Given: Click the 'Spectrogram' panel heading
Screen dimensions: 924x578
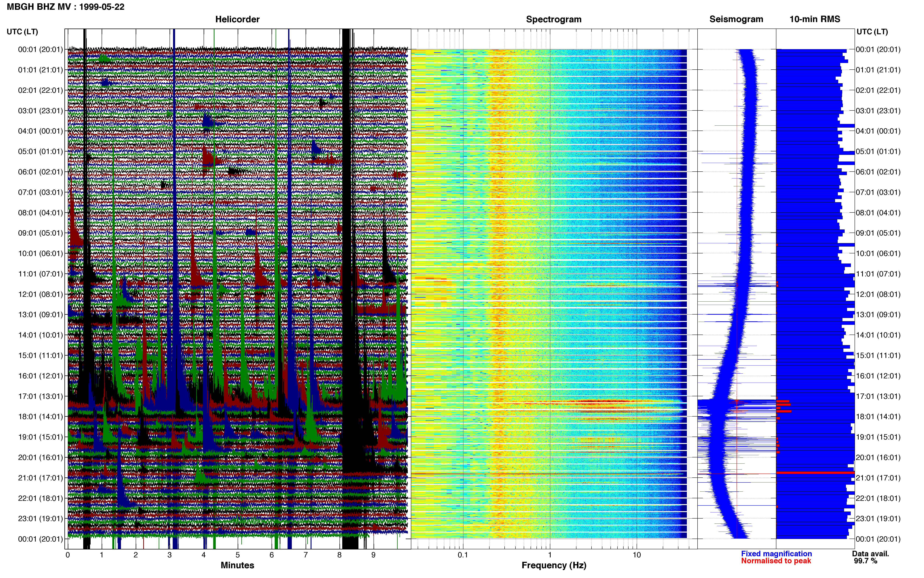Looking at the screenshot, I should coord(554,19).
